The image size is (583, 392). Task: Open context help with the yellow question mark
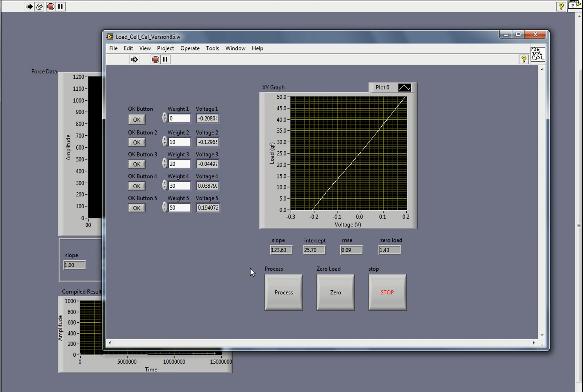tap(524, 59)
